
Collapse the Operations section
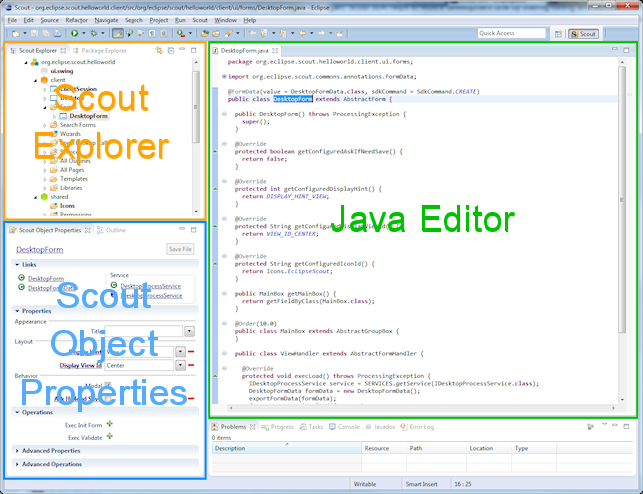(x=17, y=412)
